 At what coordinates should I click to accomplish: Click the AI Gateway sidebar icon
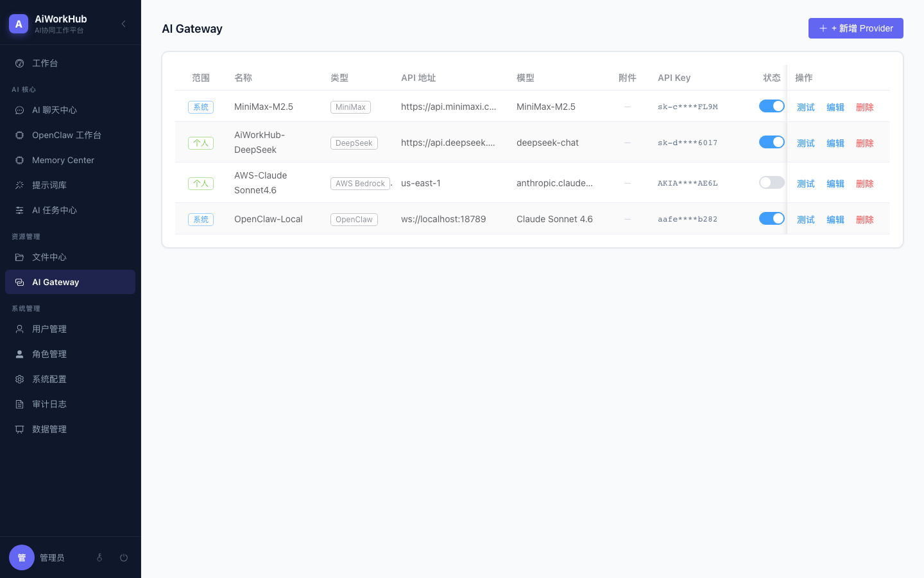coord(19,282)
